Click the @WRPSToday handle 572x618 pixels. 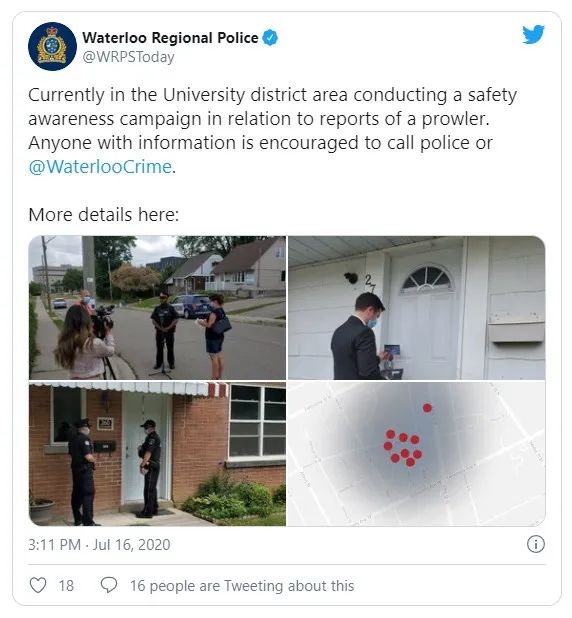(129, 57)
